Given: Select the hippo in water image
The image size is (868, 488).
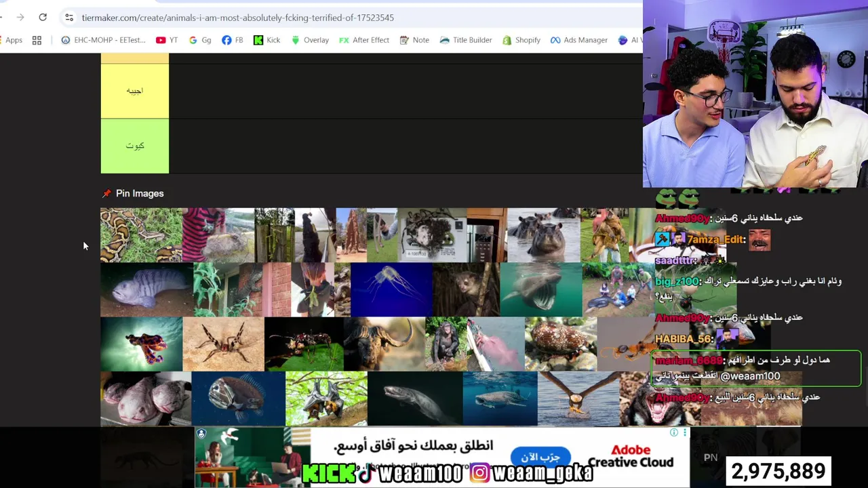Looking at the screenshot, I should [543, 235].
